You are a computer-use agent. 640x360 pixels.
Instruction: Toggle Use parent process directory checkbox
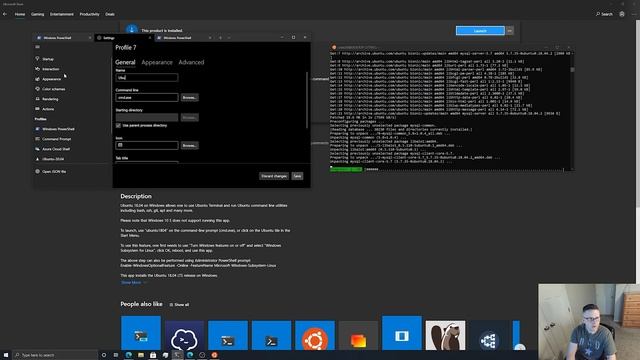click(x=118, y=126)
